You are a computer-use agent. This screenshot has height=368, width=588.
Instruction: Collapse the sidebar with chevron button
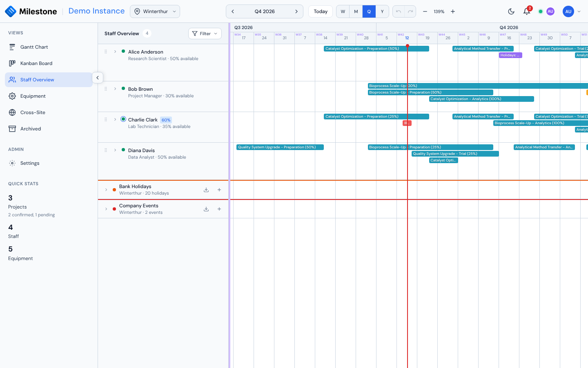pyautogui.click(x=98, y=78)
